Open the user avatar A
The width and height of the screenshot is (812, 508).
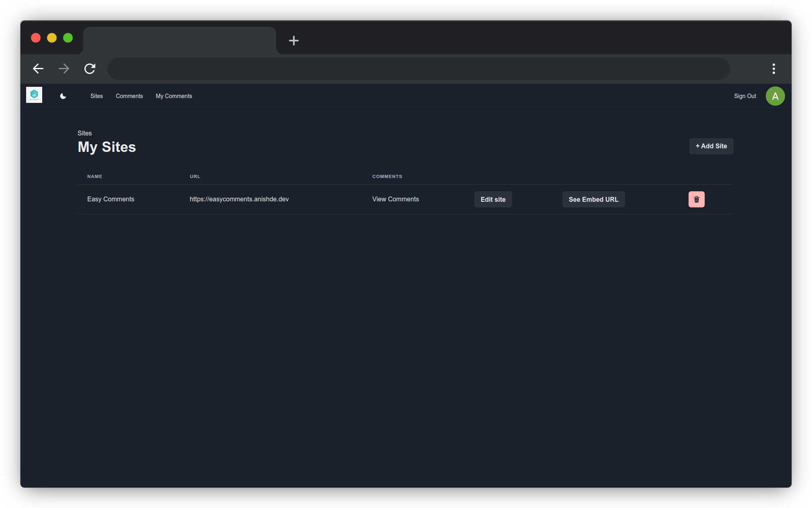[775, 96]
